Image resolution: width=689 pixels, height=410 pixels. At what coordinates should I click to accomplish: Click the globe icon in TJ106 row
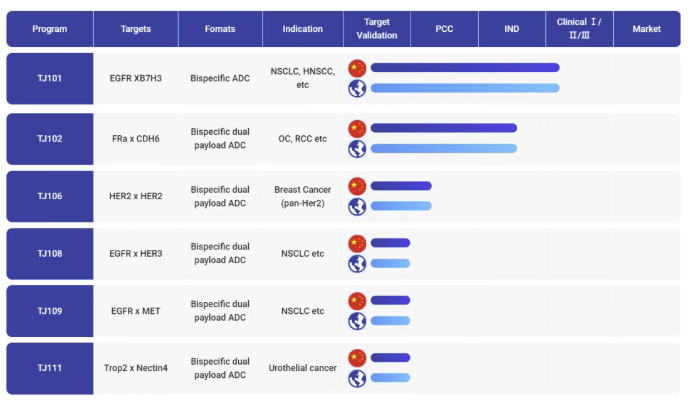(357, 206)
